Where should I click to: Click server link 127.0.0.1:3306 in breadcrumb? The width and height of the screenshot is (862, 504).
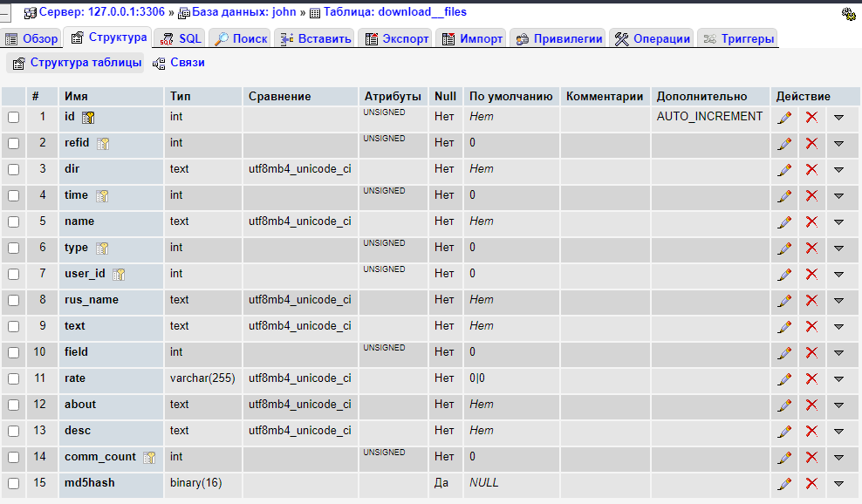pos(102,11)
